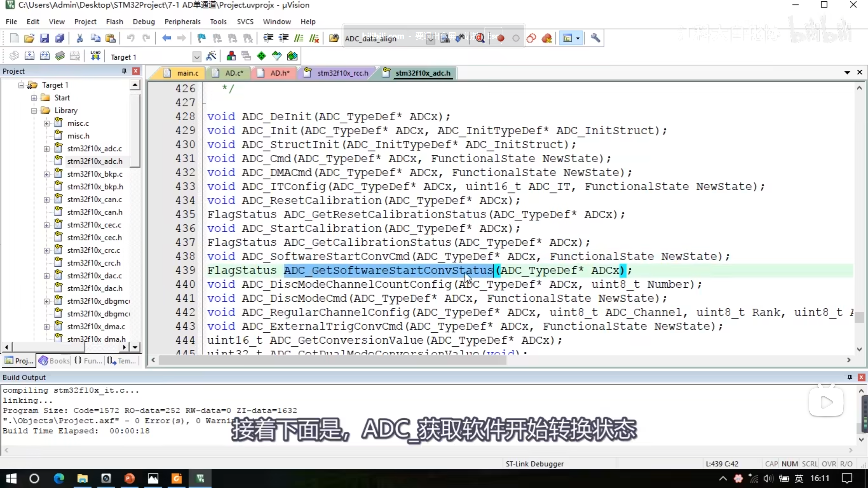
Task: Open the window layout dropdown arrow
Action: 578,38
